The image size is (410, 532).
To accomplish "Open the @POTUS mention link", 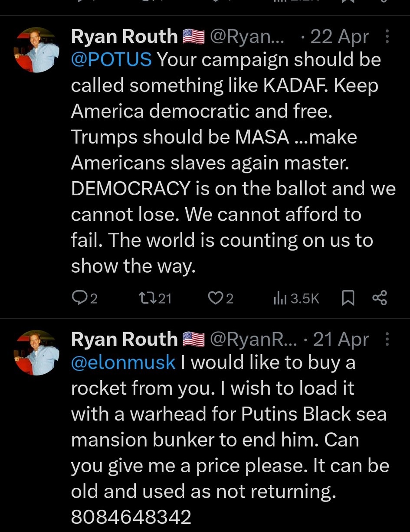I will (x=111, y=59).
